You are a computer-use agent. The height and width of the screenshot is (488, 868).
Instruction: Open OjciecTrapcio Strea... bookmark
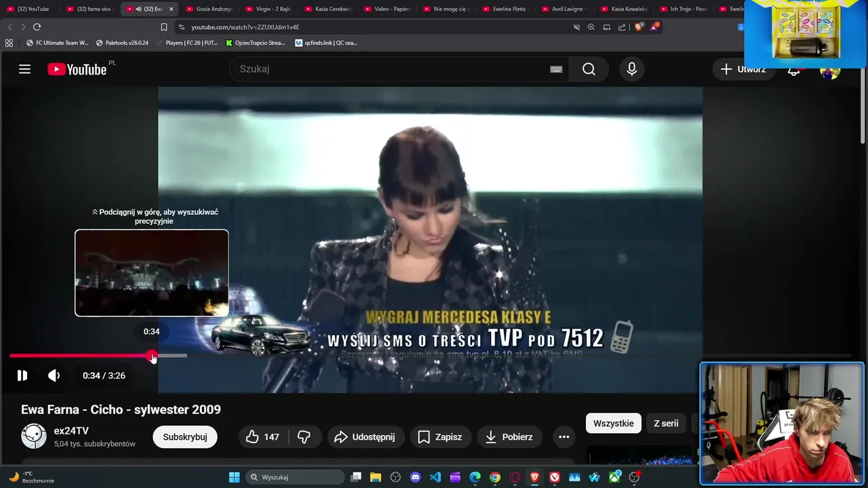tap(255, 43)
